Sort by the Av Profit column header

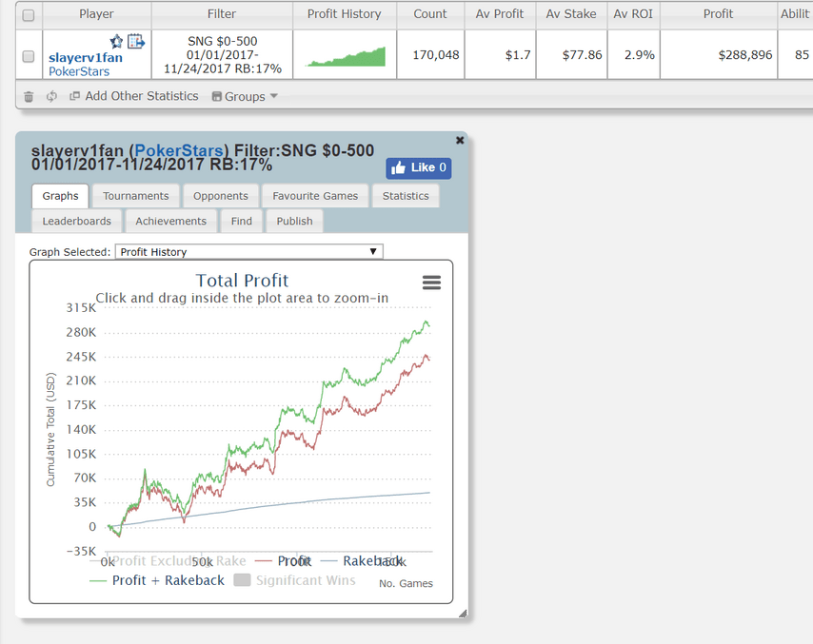coord(500,14)
